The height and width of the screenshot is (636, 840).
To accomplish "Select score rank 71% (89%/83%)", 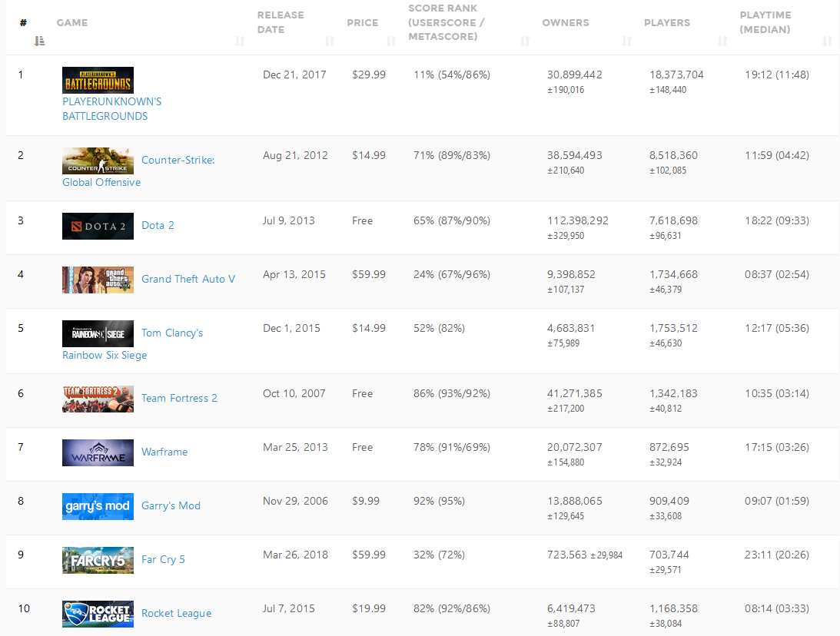I will 452,155.
